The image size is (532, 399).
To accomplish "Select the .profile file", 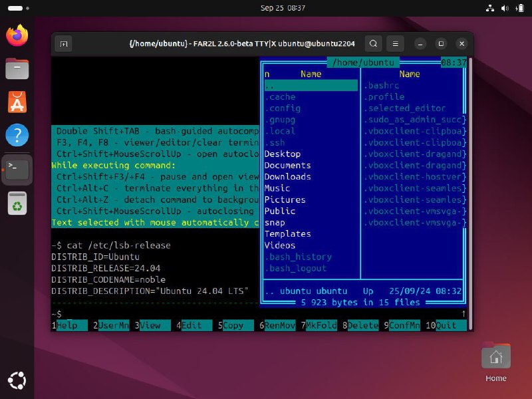I will [413, 97].
